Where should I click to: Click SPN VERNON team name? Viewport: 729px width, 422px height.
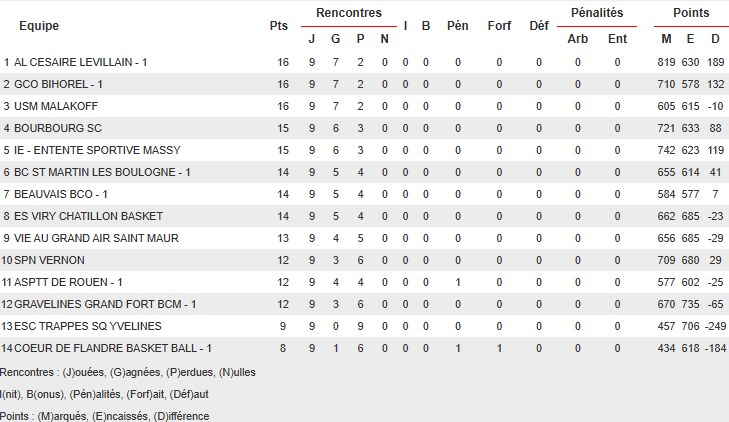[x=50, y=260]
